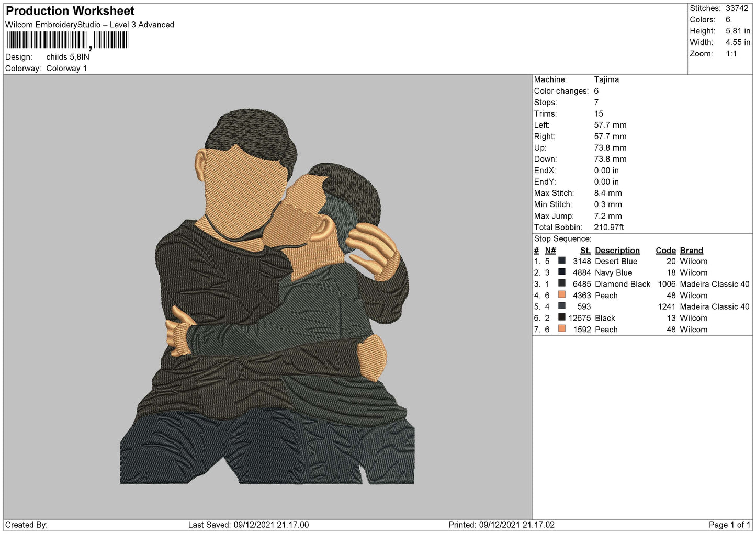This screenshot has height=534, width=756.
Task: Click code '1241' in stop 5
Action: [x=667, y=307]
